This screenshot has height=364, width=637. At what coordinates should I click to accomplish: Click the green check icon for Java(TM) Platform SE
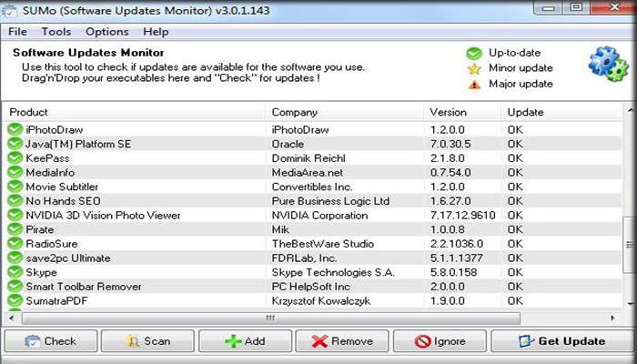pos(15,144)
